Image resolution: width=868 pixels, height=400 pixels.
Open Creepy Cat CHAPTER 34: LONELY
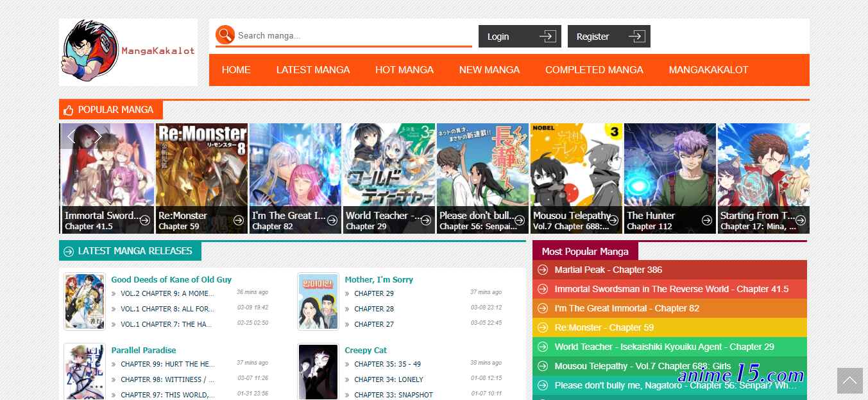point(389,379)
